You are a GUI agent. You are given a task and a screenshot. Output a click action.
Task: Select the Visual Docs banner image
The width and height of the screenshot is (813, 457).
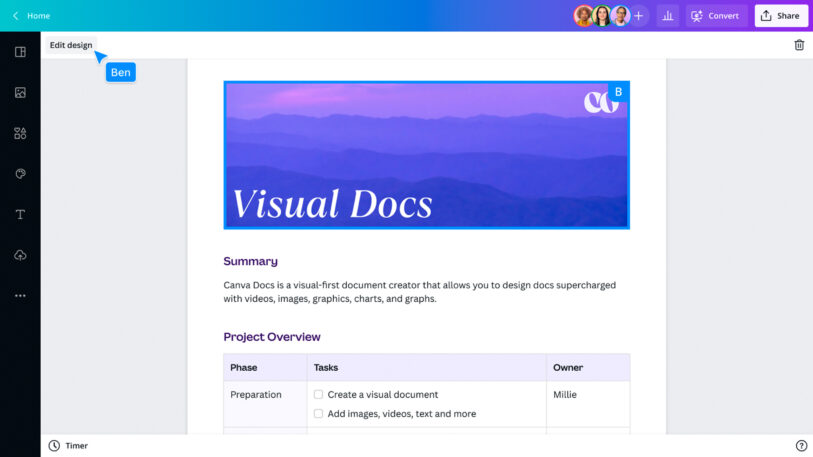(x=426, y=155)
